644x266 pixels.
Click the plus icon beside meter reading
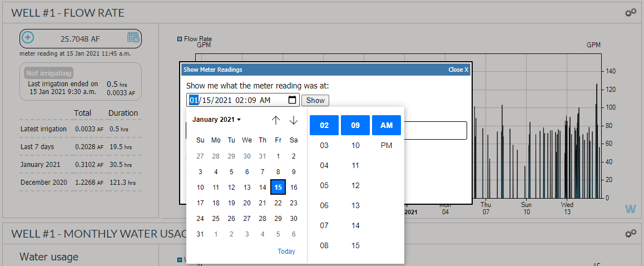coord(28,38)
